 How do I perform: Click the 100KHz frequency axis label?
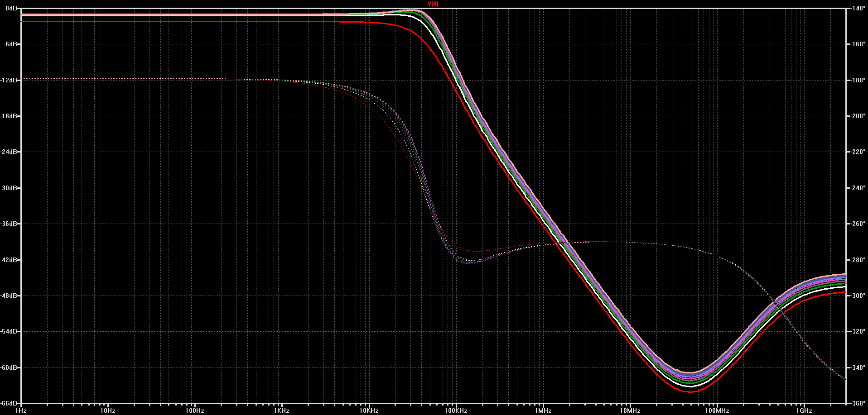pos(456,410)
